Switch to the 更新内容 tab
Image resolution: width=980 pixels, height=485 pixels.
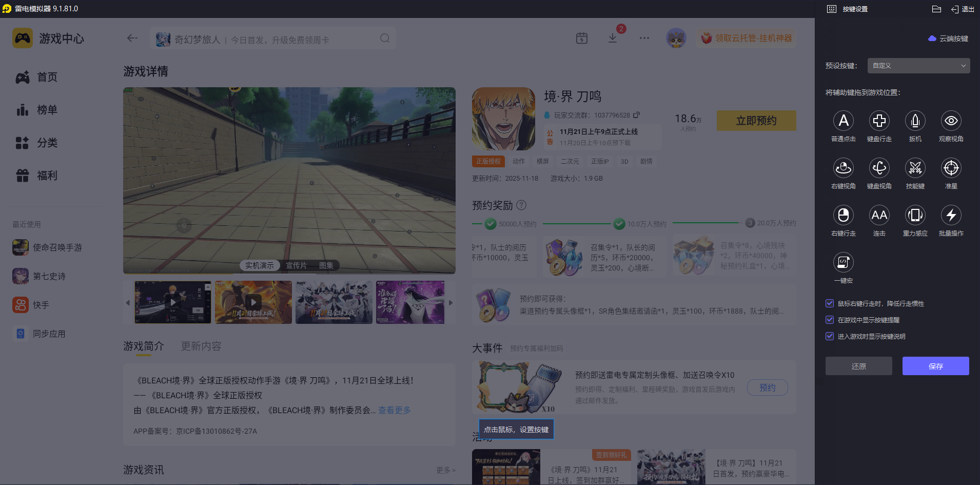(201, 346)
